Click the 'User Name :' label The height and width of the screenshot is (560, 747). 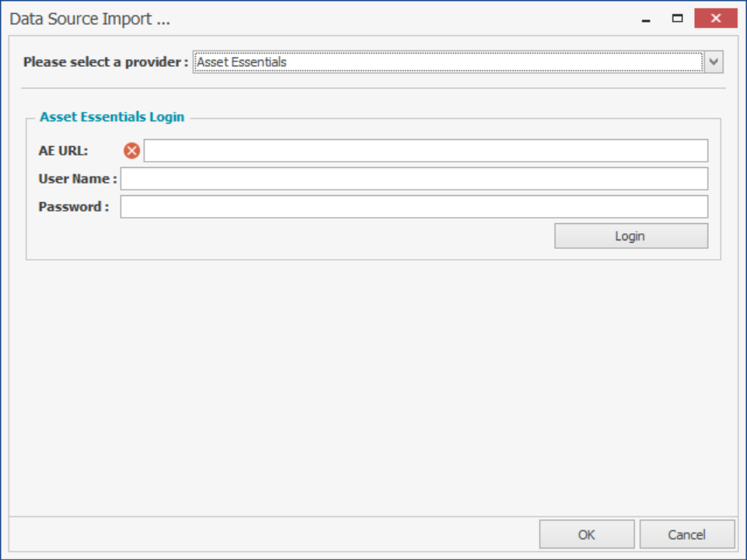pyautogui.click(x=78, y=179)
